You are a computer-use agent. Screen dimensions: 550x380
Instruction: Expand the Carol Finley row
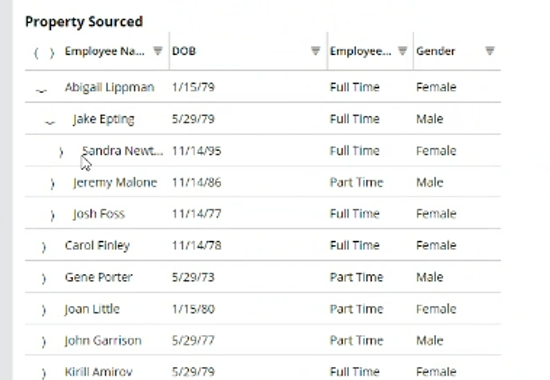(x=43, y=247)
